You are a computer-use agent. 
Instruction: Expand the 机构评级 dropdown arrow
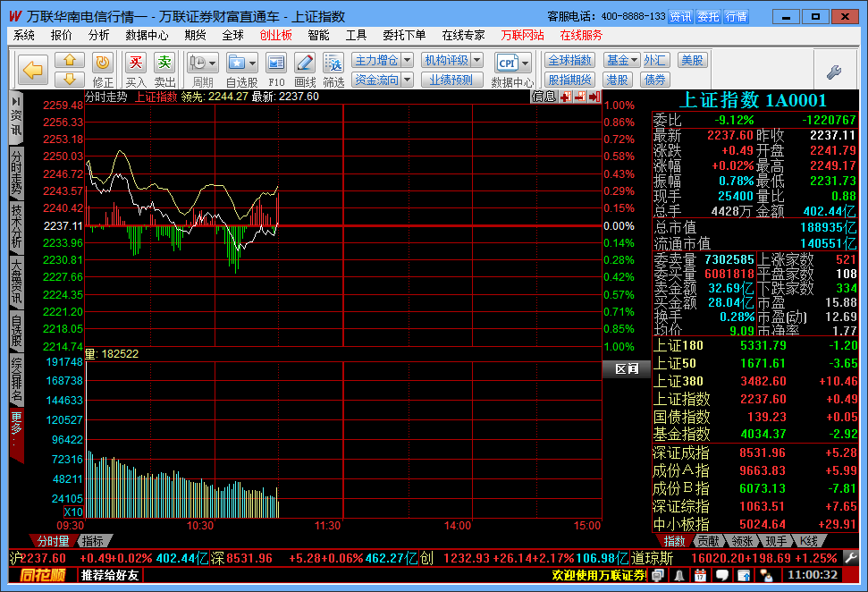point(477,60)
